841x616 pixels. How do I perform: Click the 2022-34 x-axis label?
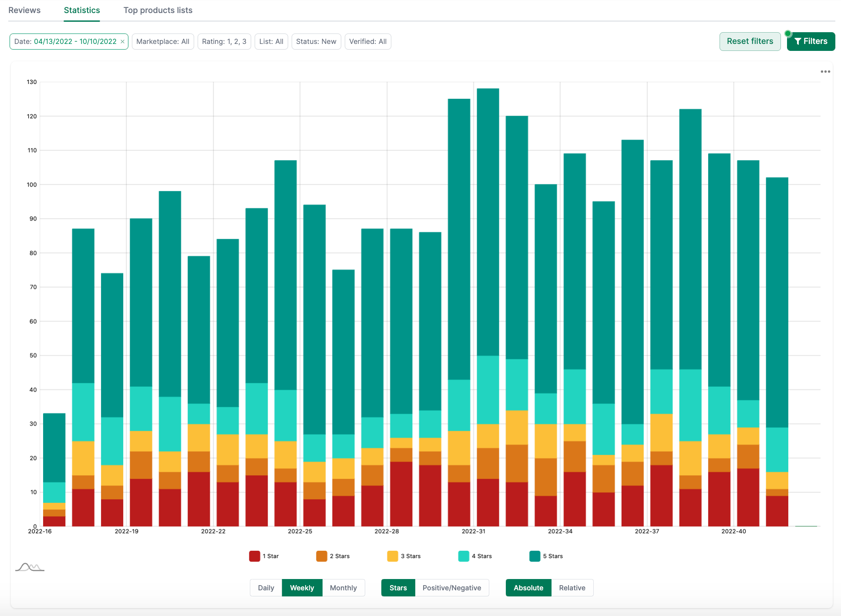[x=560, y=531]
